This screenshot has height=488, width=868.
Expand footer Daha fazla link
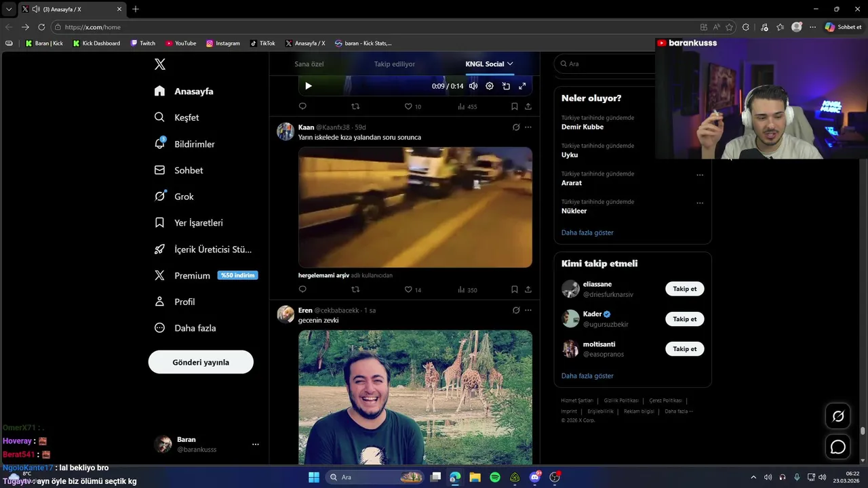(678, 411)
